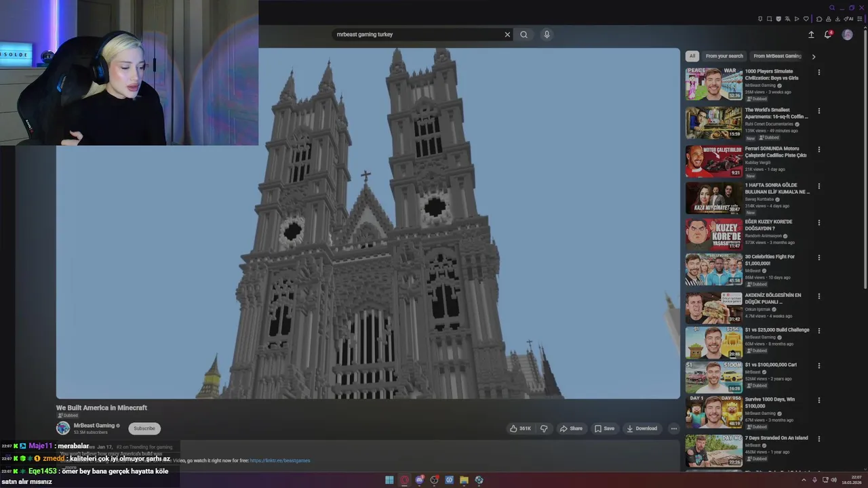868x488 pixels.
Task: Open options menu for EĞER KUZEY KORE'DE video
Action: tap(818, 223)
